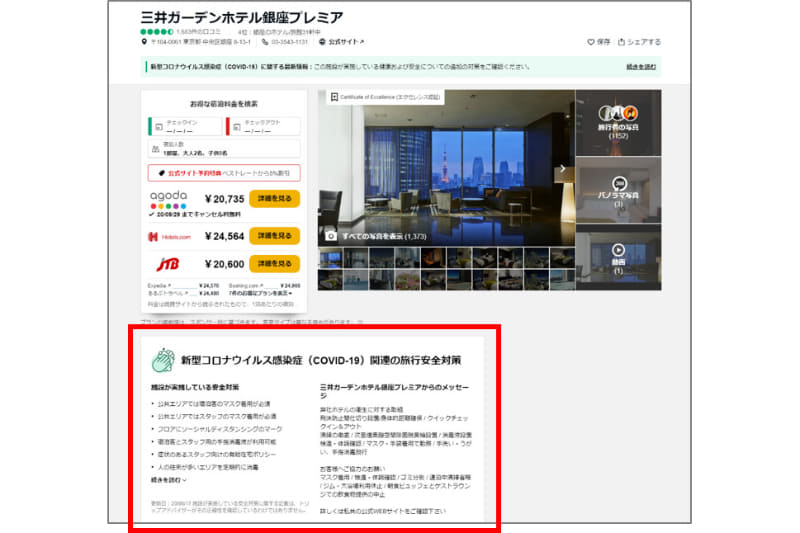This screenshot has height=533, width=800.
Task: Click the hotel title 三井ガーデンホテル銀座プレミア
Action: click(x=242, y=17)
